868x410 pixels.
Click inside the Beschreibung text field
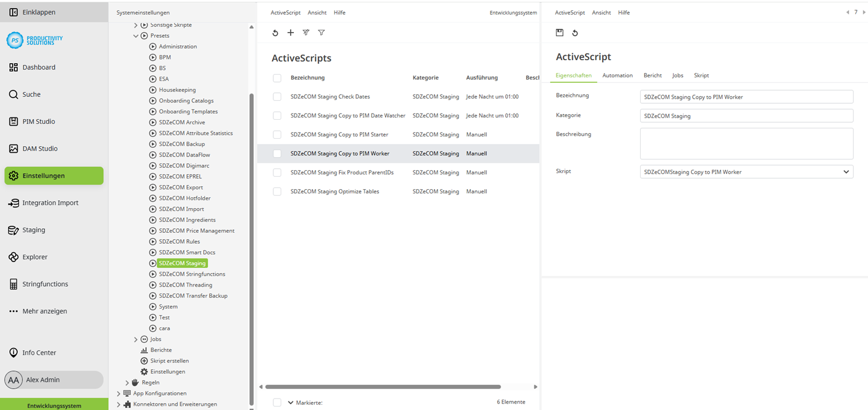point(746,143)
